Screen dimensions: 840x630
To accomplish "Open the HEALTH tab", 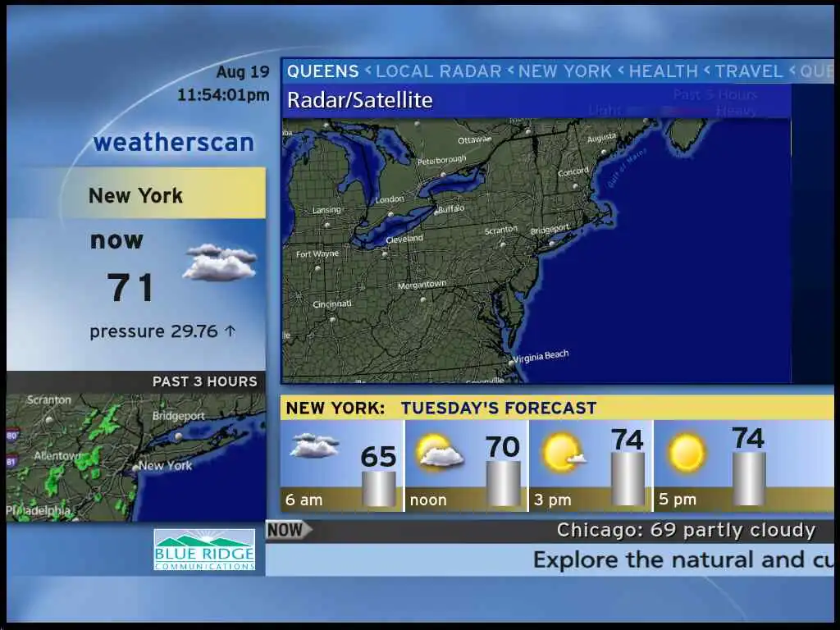I will [663, 71].
